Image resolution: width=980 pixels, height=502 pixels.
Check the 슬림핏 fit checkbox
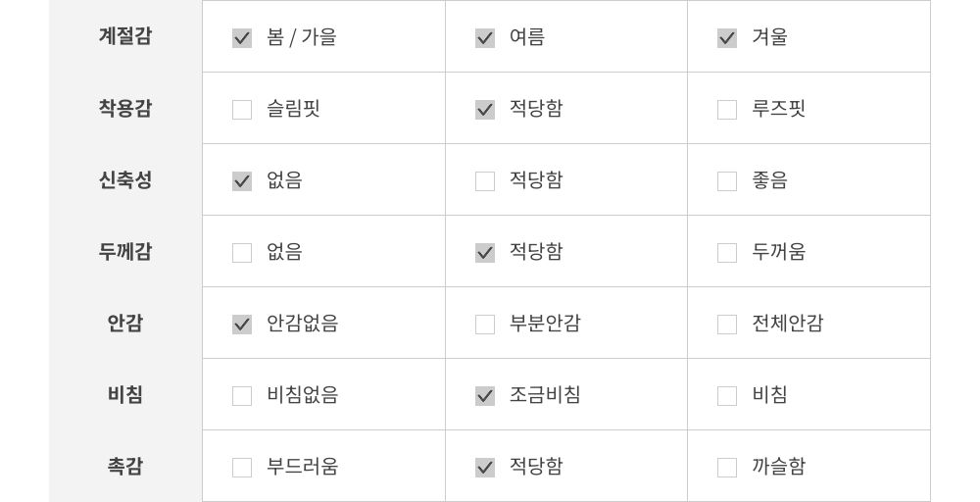coord(242,110)
